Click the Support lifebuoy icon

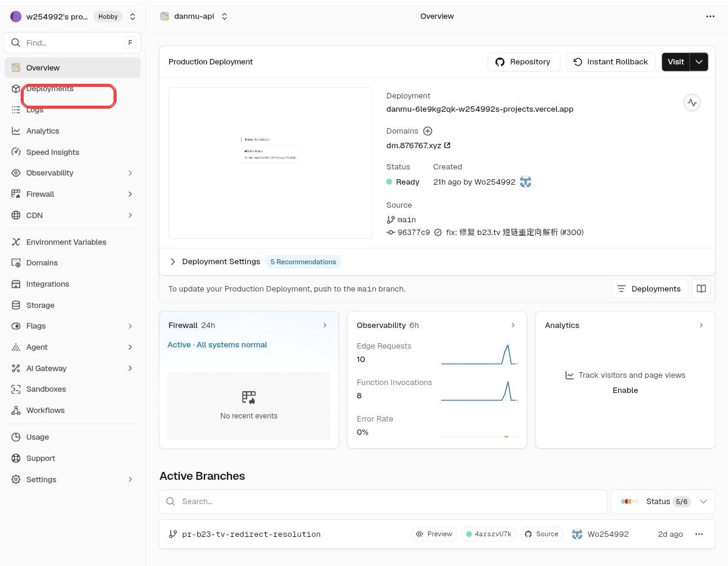coord(16,459)
